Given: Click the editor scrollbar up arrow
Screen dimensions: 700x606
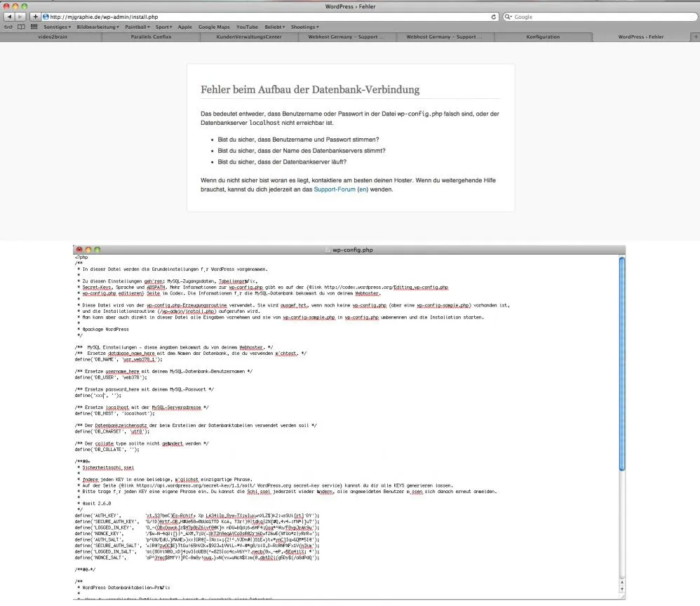Looking at the screenshot, I should [622, 582].
